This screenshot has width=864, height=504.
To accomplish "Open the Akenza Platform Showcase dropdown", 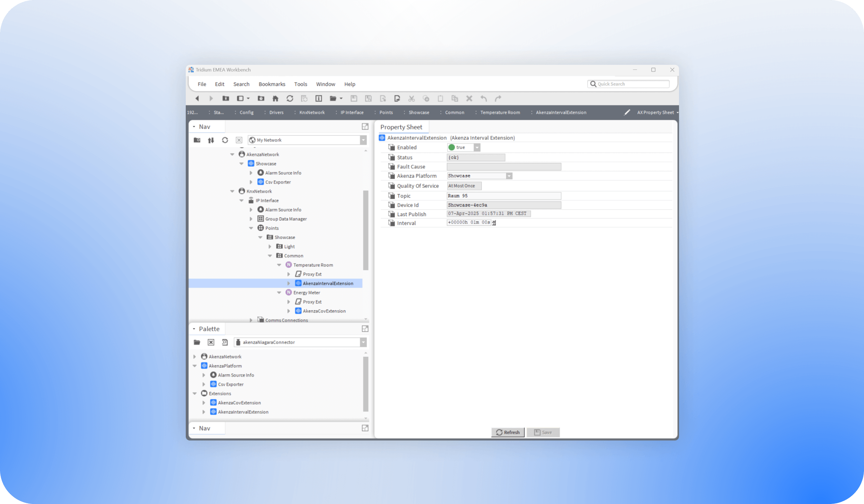I will point(509,176).
